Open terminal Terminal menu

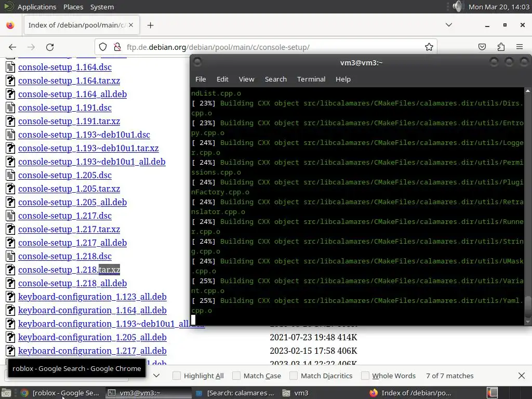point(311,79)
